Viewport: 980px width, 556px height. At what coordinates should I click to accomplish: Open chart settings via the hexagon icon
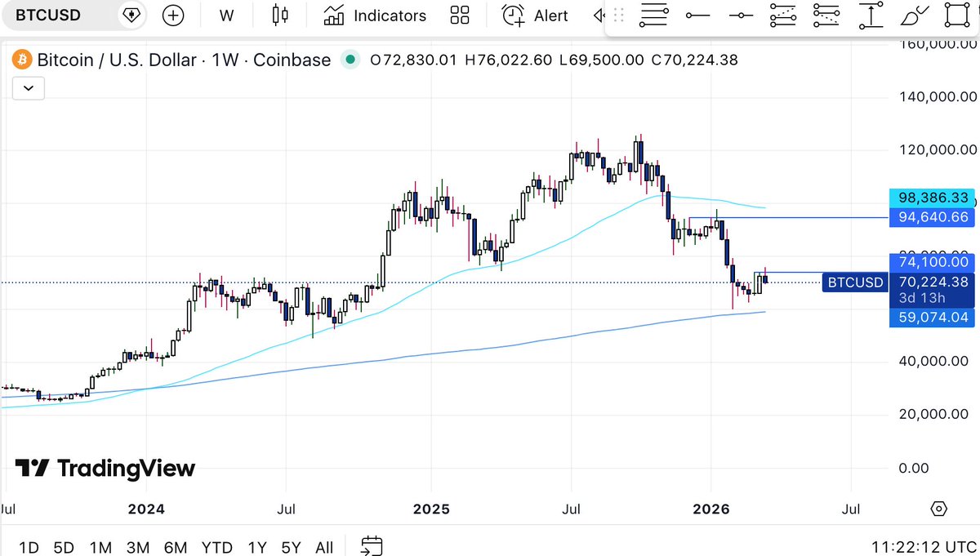pos(938,508)
